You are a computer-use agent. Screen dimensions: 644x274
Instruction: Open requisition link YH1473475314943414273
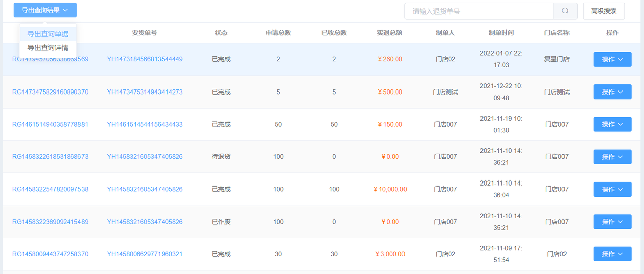pyautogui.click(x=144, y=92)
